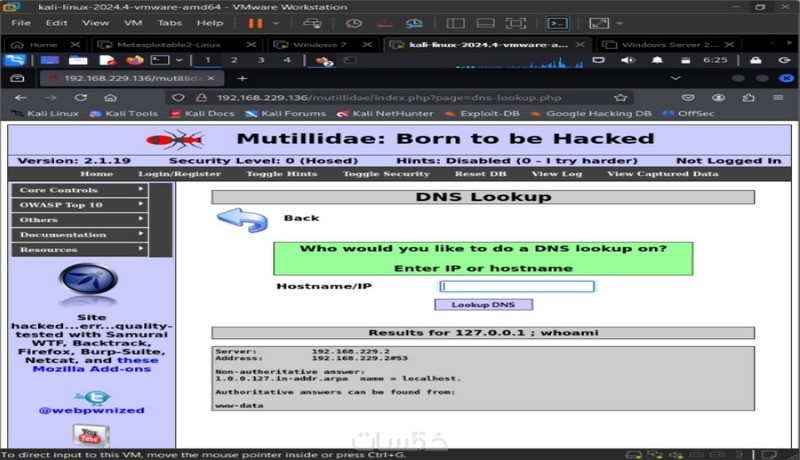Open the dropdown next to pause button

(x=276, y=23)
